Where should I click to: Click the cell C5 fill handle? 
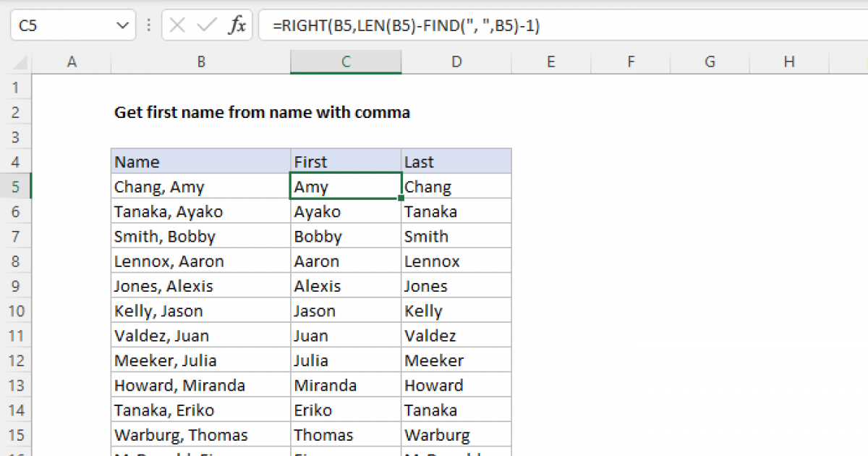399,196
